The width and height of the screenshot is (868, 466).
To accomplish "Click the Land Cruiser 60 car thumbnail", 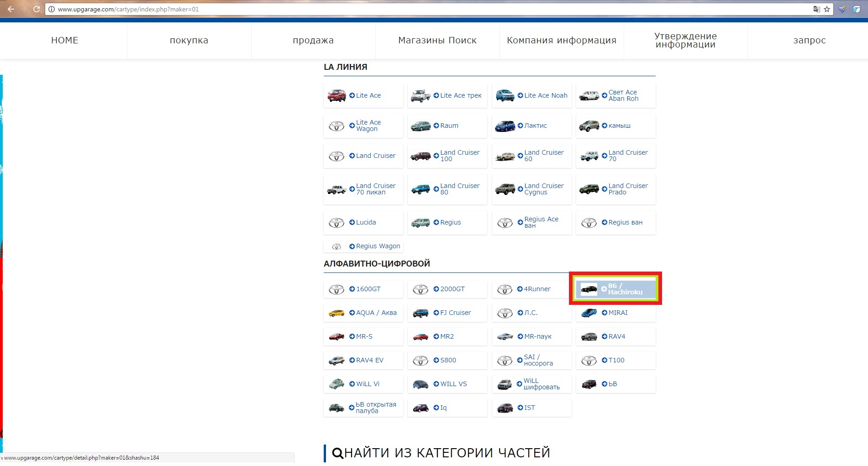I will click(x=505, y=156).
